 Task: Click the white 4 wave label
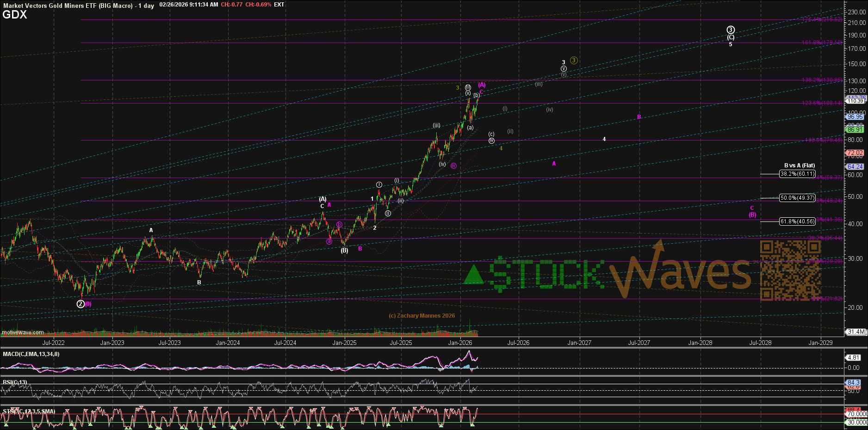tap(604, 139)
